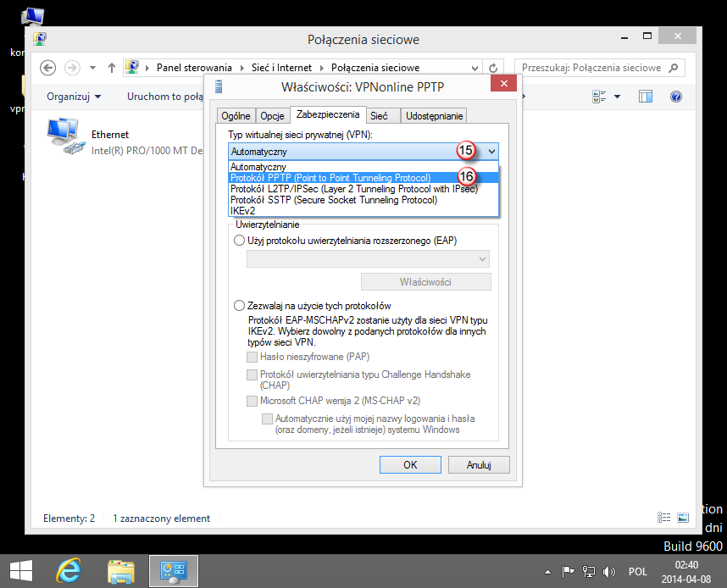Screen dimensions: 727x588
Task: Cancel the dialog with Anuluj
Action: [479, 464]
